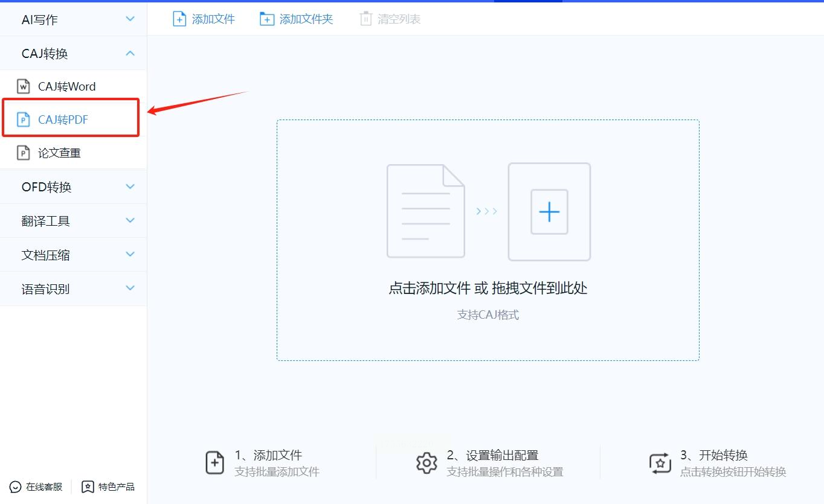
Task: Click 点击添加文件 或 拖拽文件到此处 text
Action: tap(488, 288)
